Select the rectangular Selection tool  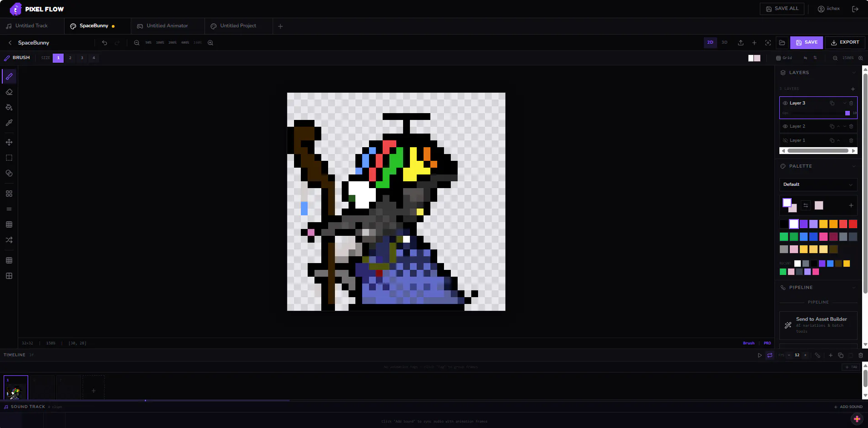(9, 158)
